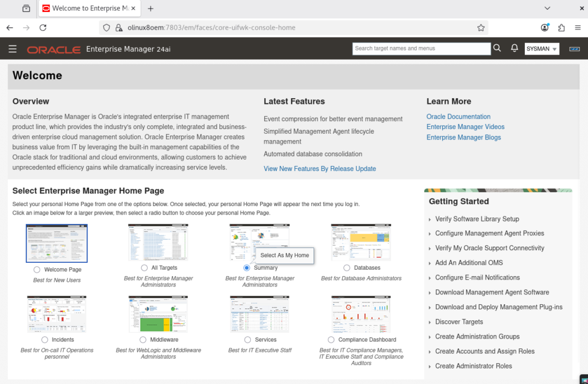Click the Oracle logo in header
Viewport: 588px width, 384px height.
point(53,49)
